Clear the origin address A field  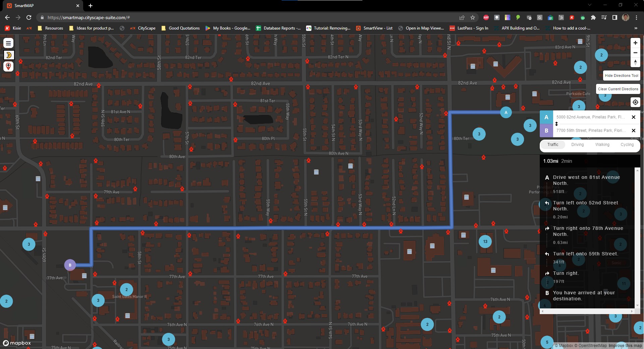633,117
